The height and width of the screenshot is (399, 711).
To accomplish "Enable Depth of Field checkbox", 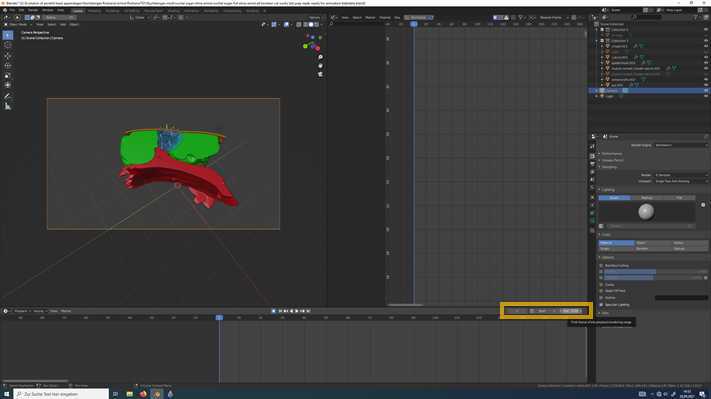I will pyautogui.click(x=601, y=291).
